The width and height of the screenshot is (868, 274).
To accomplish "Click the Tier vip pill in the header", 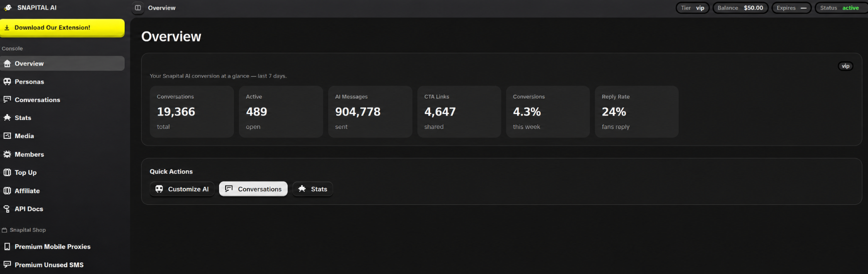I will (692, 8).
